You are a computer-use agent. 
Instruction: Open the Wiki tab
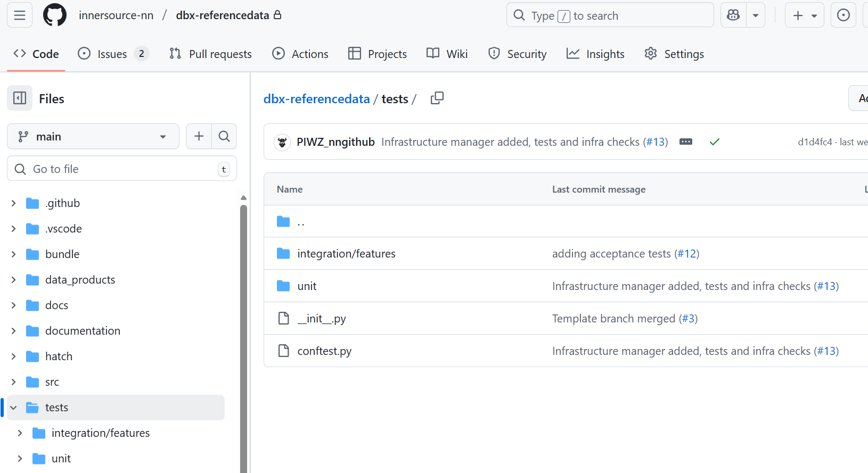pos(447,54)
